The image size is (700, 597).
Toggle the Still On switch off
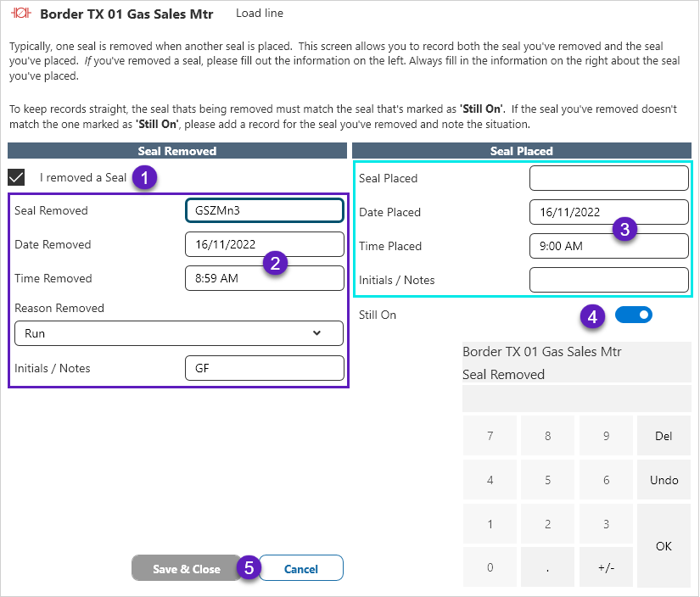point(633,315)
